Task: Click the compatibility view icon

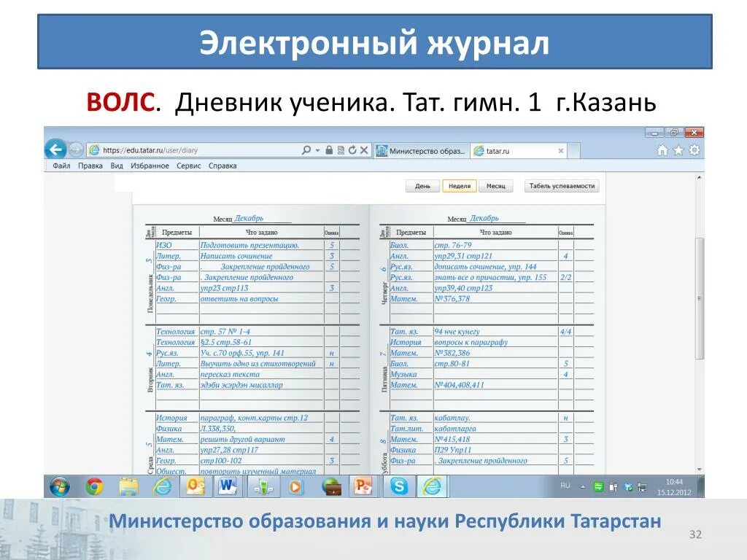Action: coord(341,150)
